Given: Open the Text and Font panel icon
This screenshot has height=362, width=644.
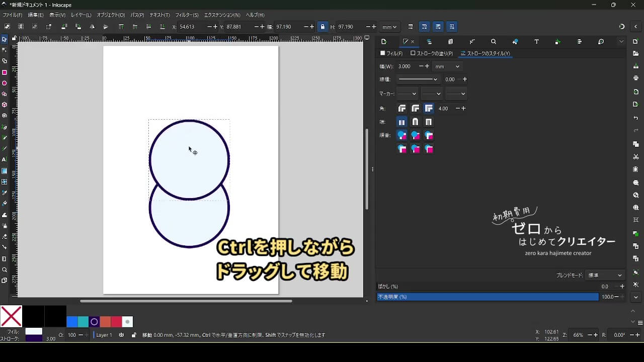Looking at the screenshot, I should point(536,42).
